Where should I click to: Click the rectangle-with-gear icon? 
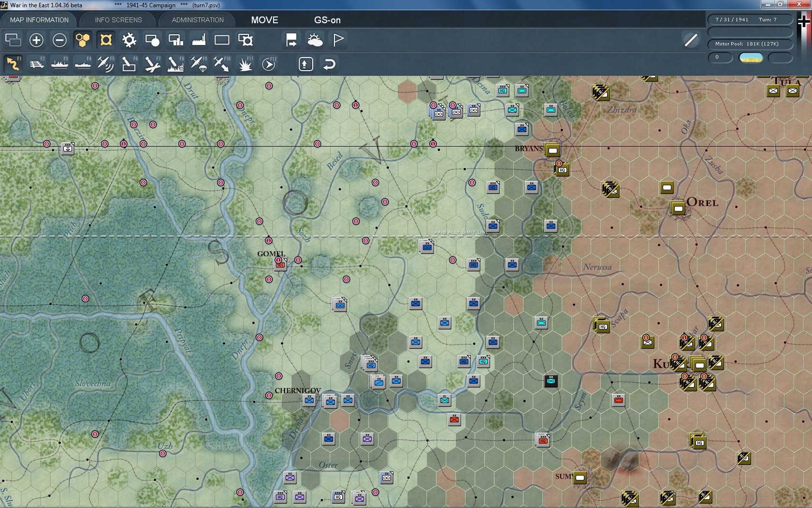[x=245, y=40]
